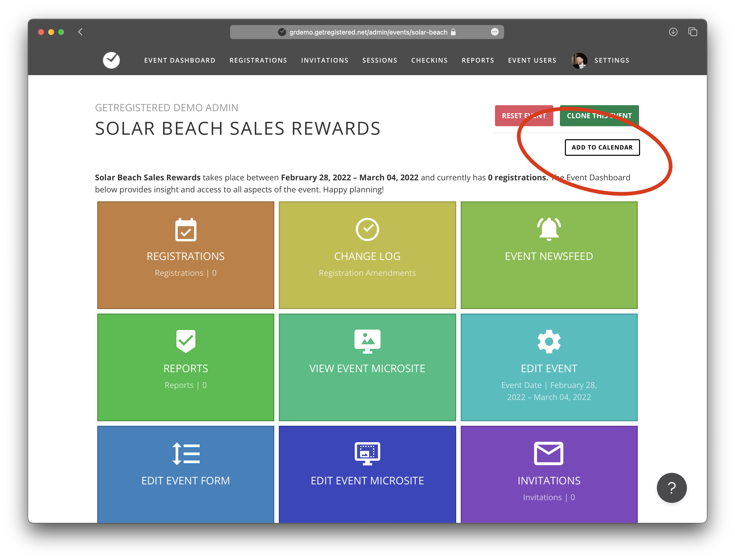Image resolution: width=735 pixels, height=560 pixels.
Task: Click the Add To Calendar button
Action: click(x=602, y=147)
